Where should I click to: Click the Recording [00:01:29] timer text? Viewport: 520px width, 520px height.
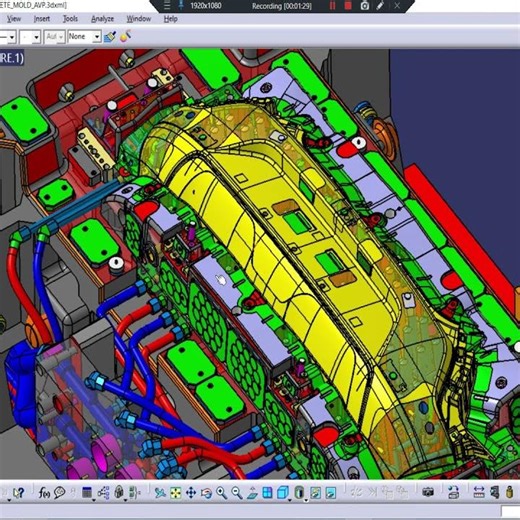[282, 6]
